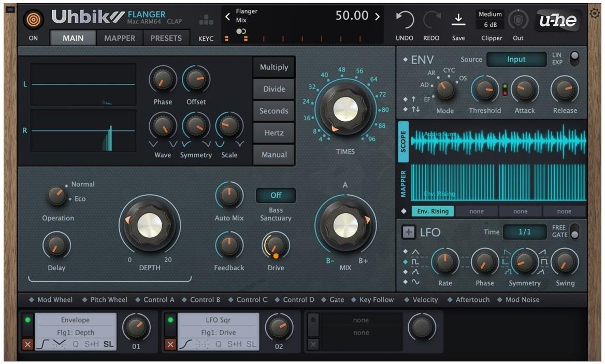This screenshot has width=605, height=364.
Task: Click the Out level shield knob
Action: [518, 20]
